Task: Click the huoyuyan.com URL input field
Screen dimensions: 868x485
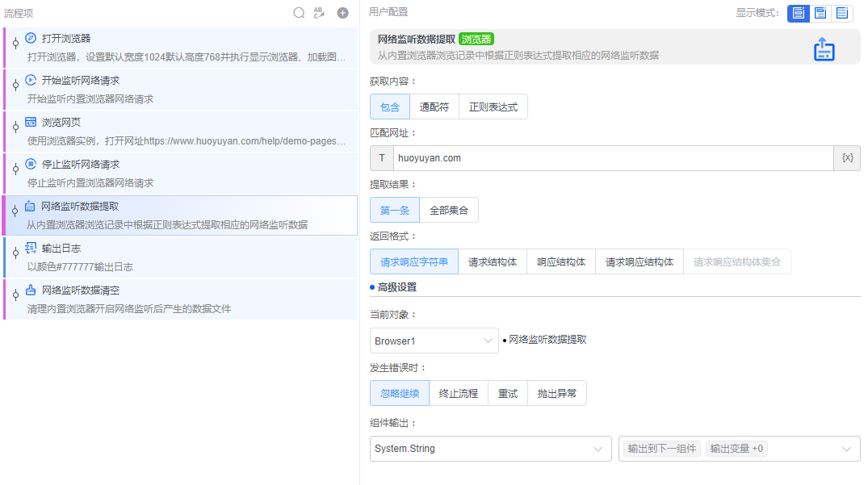Action: (x=565, y=158)
